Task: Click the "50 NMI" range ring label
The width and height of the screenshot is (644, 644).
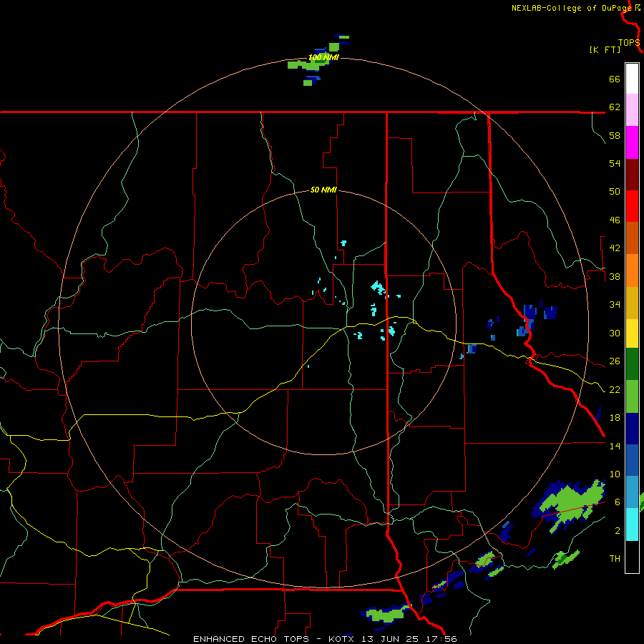Action: pos(323,190)
